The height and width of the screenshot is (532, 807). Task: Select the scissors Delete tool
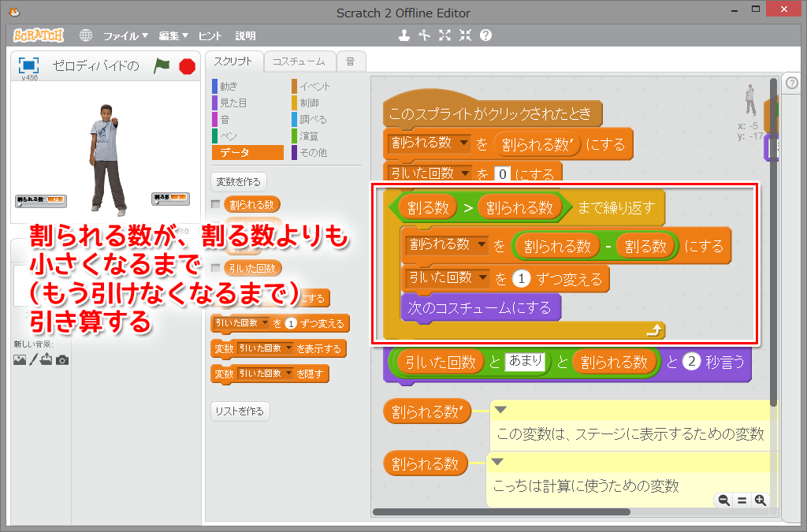click(424, 35)
